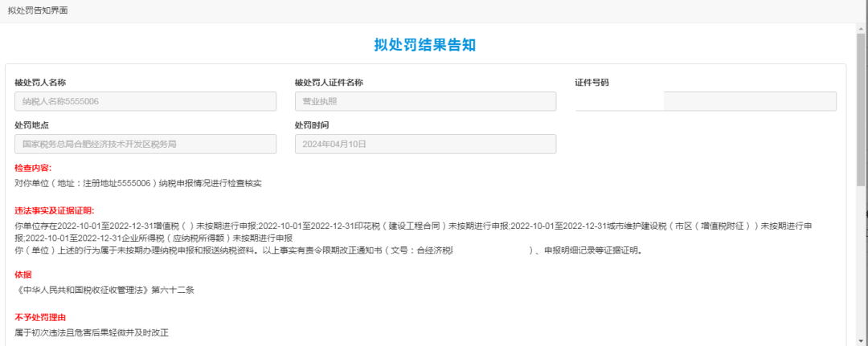This screenshot has width=868, height=346.
Task: Click the sentence 对你单位（地址：注册地址5555006）纳税申报情况进行检查核实
Action: 138,184
